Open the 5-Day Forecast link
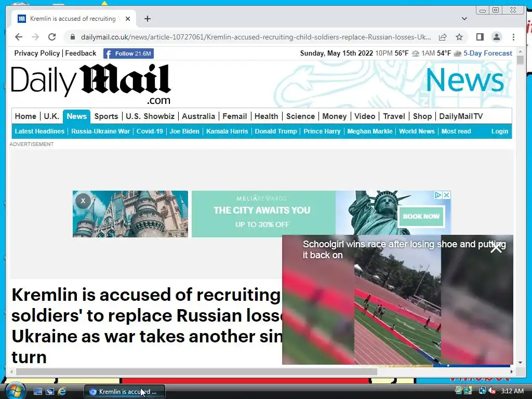 coord(487,54)
